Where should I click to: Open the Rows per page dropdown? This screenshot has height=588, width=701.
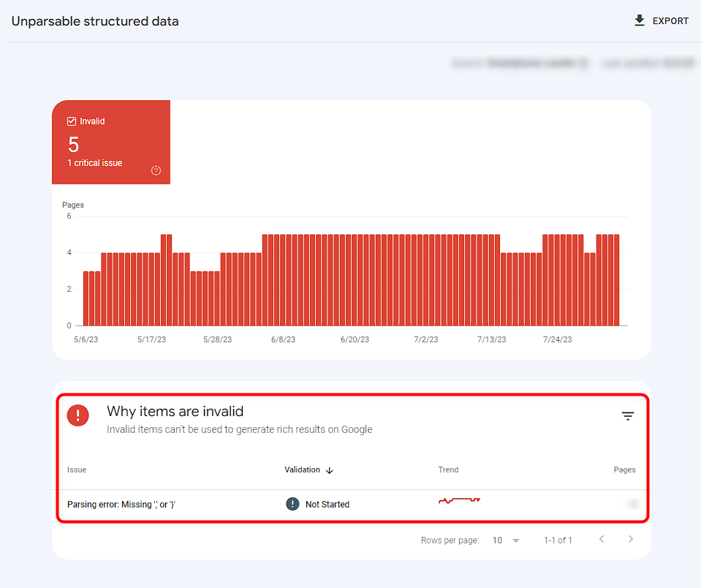tap(506, 540)
